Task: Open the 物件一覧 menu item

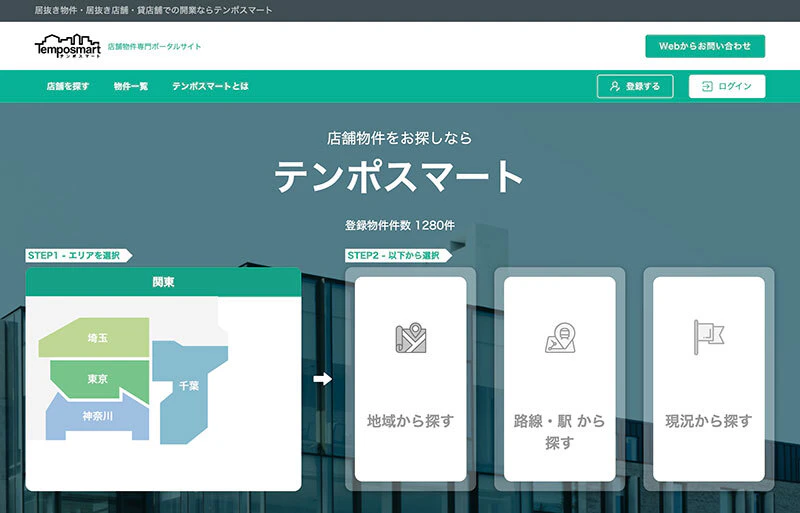Action: (x=131, y=86)
